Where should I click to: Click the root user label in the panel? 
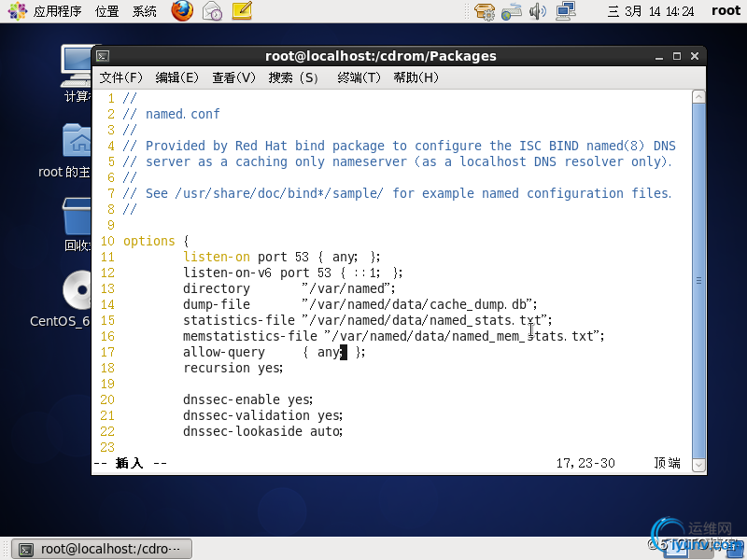726,10
